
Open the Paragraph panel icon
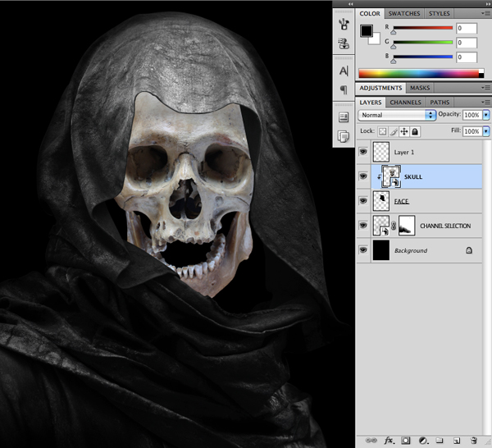pyautogui.click(x=344, y=89)
